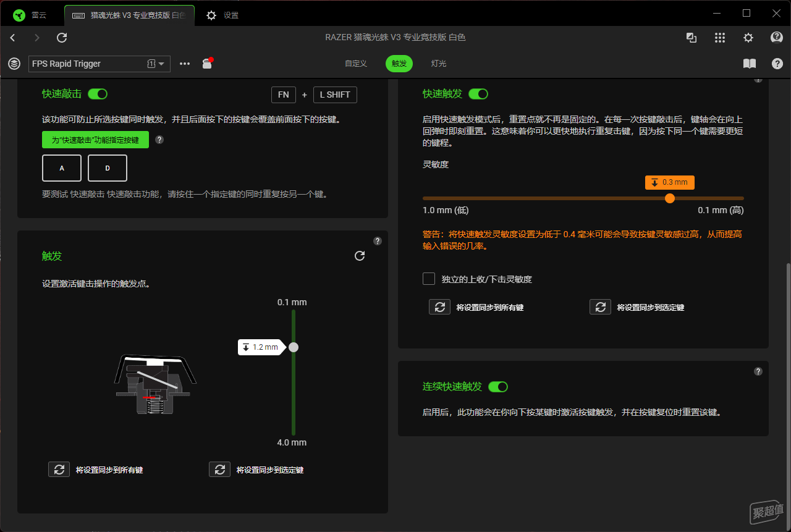Click the 4.0 mm label below vertical slider

[x=292, y=442]
